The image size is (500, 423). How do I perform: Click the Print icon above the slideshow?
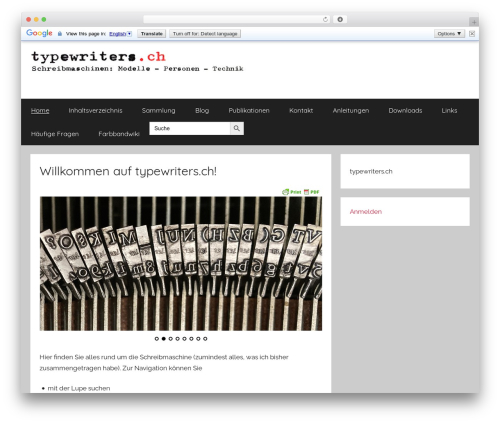pos(292,192)
